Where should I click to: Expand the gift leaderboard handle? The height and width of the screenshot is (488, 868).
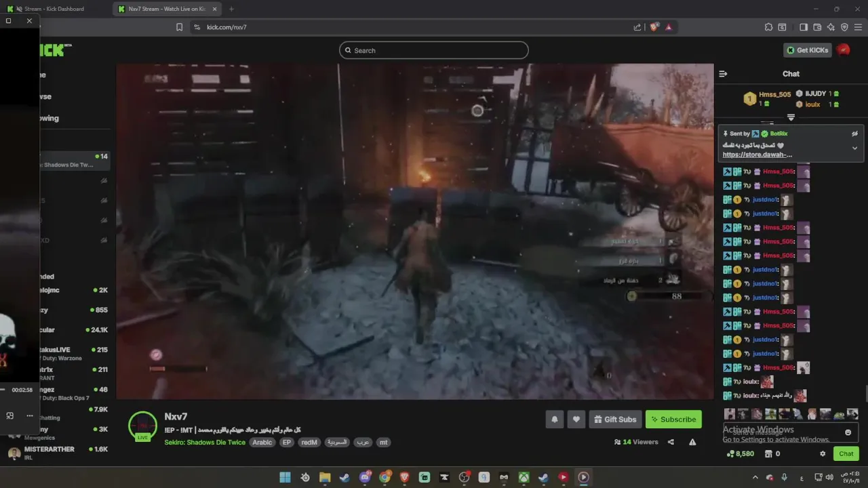pos(791,117)
